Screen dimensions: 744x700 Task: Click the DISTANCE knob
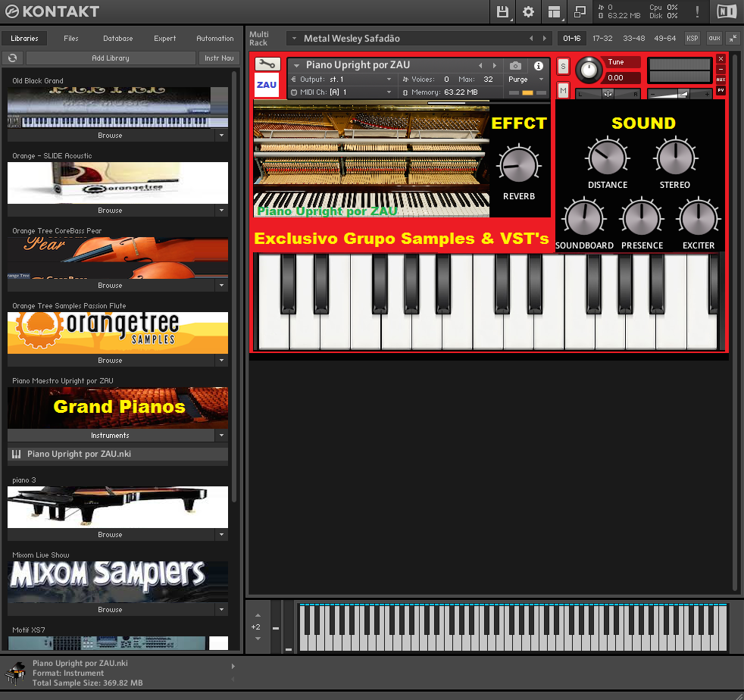(x=608, y=156)
